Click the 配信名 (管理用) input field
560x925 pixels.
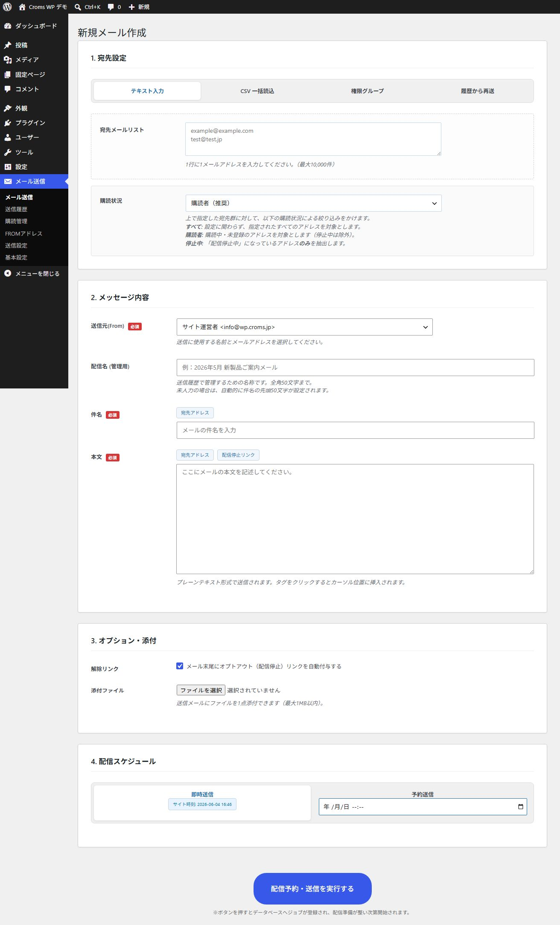[x=355, y=368]
